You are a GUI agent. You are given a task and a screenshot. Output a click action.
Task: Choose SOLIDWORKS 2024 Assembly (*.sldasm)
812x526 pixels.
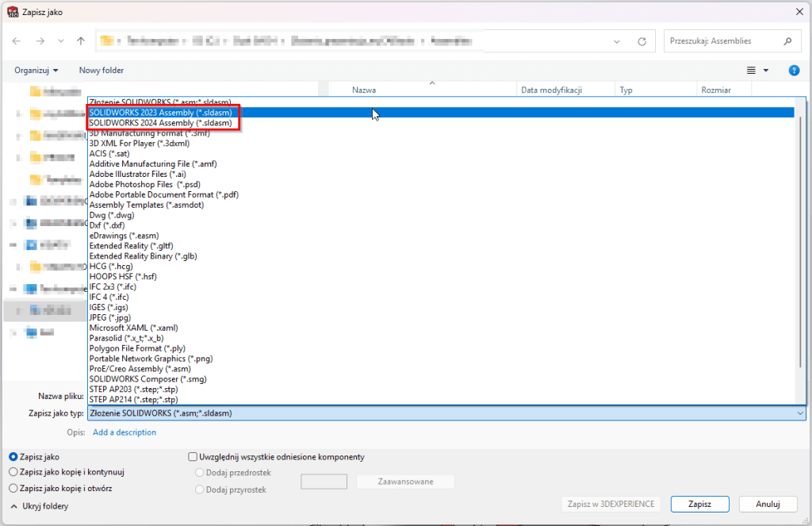click(441, 123)
